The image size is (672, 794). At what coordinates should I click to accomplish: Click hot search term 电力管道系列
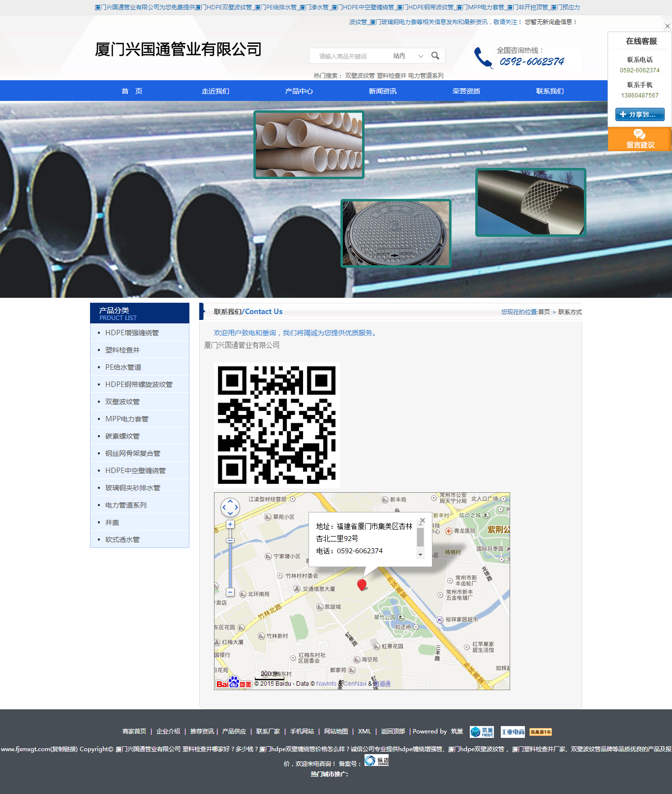click(x=426, y=76)
